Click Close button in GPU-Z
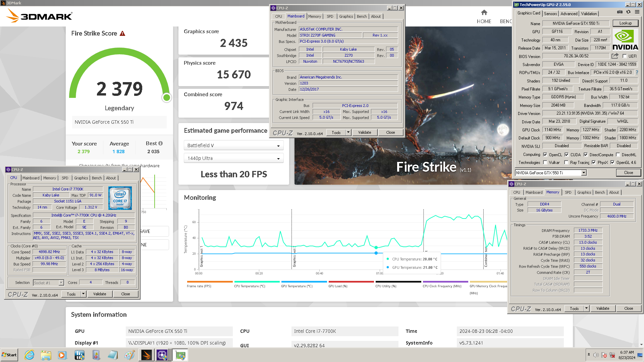 pos(629,173)
